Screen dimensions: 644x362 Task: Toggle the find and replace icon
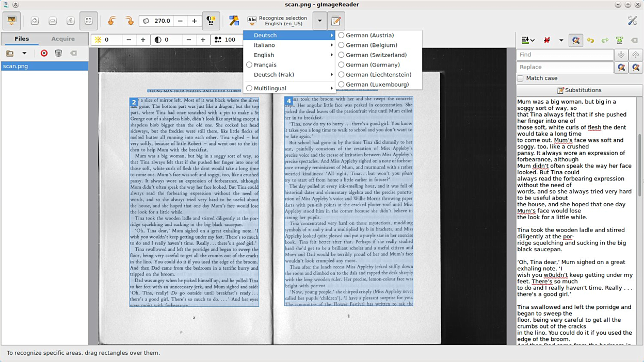(x=576, y=40)
